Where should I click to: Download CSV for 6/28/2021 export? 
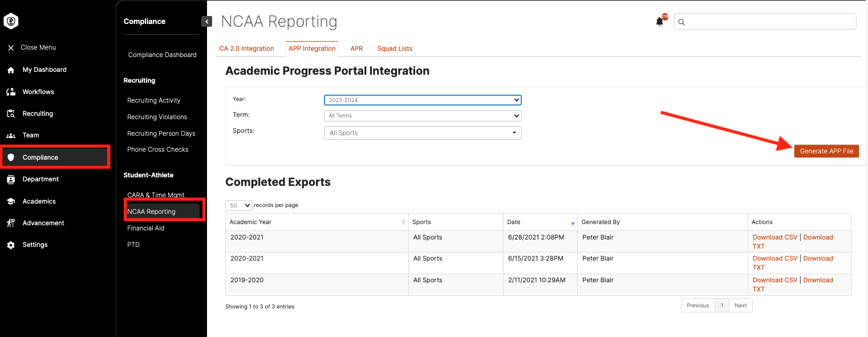775,238
